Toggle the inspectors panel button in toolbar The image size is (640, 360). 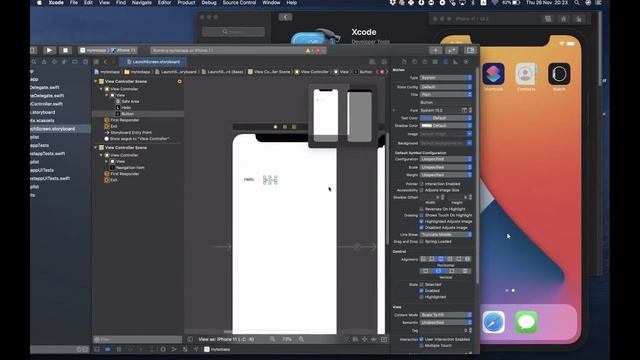470,50
